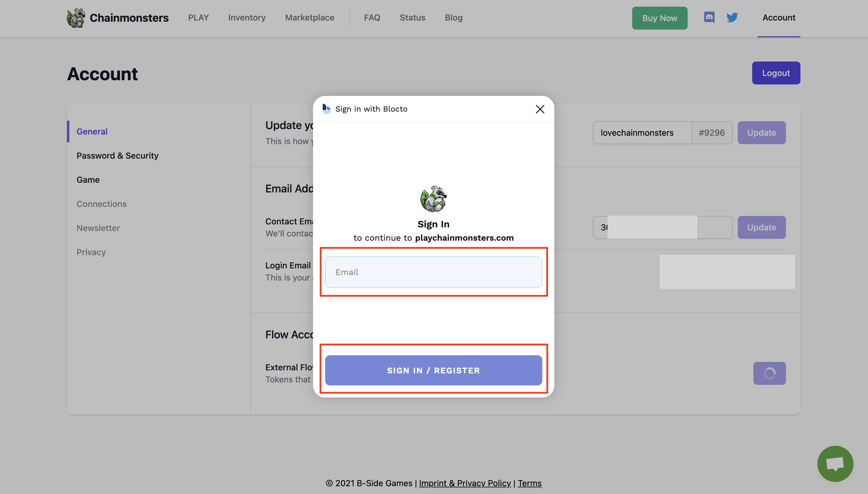The width and height of the screenshot is (868, 494).
Task: Open the Newsletter settings section
Action: click(x=98, y=228)
